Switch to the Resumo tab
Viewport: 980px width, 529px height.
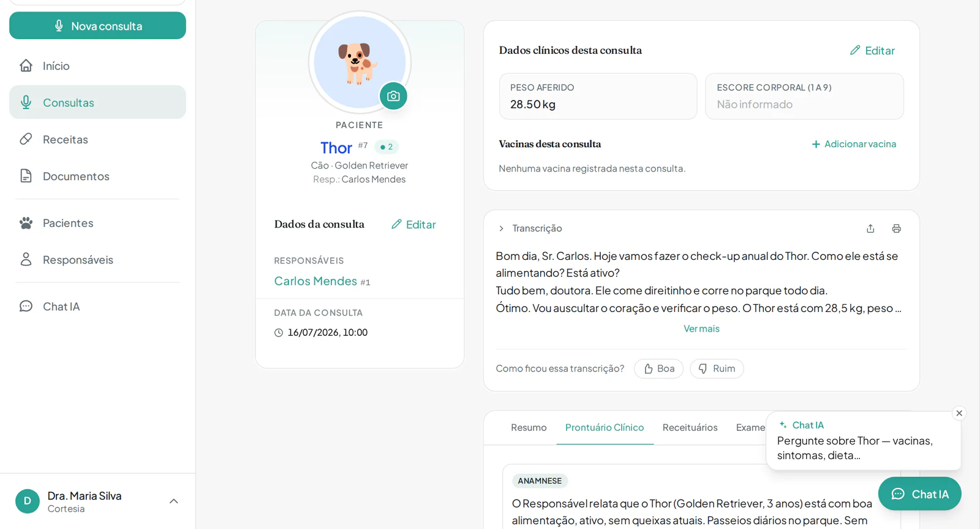(x=529, y=427)
